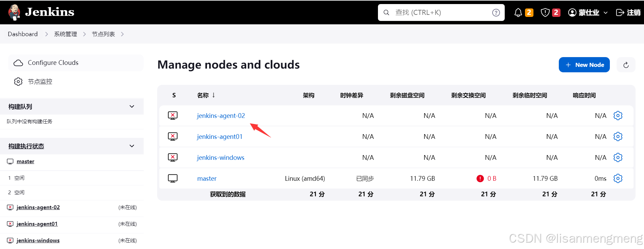The image size is (644, 249).
Task: Expand chevron after 节点列表 breadcrumb
Action: click(x=122, y=34)
